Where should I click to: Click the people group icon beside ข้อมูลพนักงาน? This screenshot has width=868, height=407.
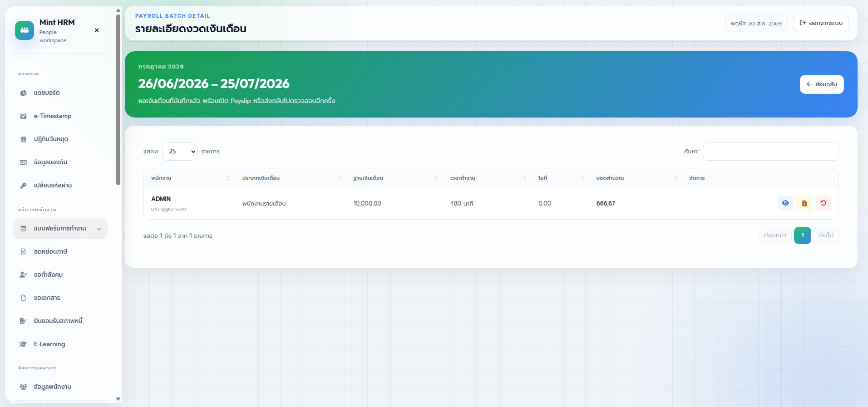23,387
